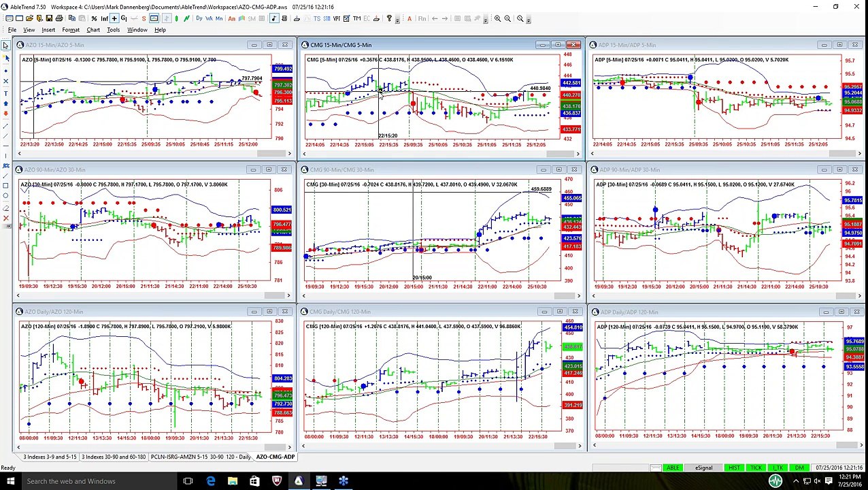Viewport: 868px width, 490px height.
Task: Click the HIST status indicator
Action: [734, 468]
